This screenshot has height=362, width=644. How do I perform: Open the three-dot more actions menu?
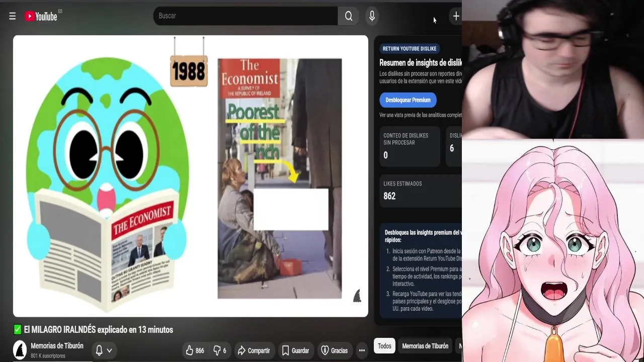[x=362, y=350]
